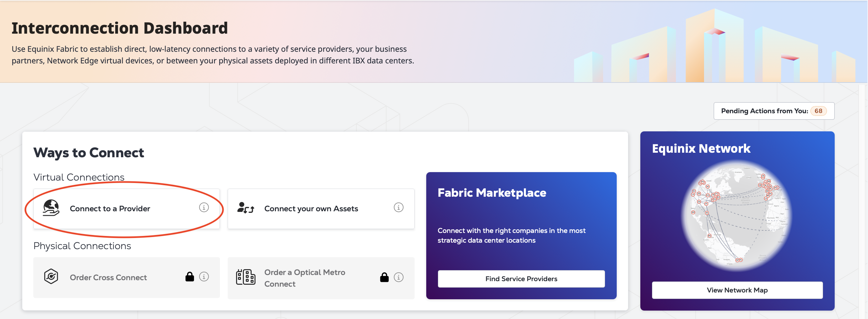Select the Connect to a Provider card

coord(126,209)
